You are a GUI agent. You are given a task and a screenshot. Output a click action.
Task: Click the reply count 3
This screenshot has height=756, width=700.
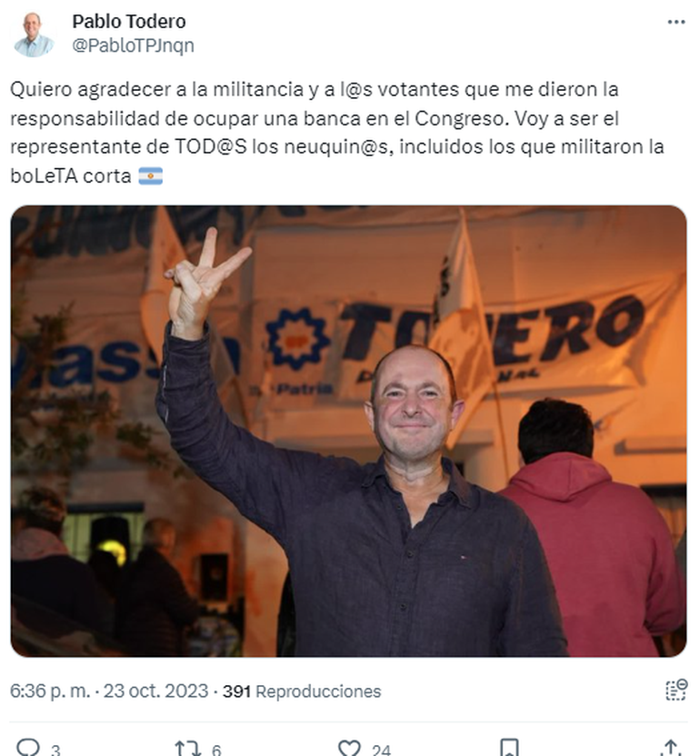56,751
